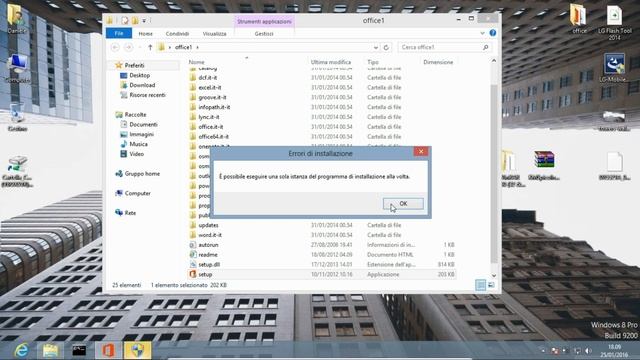Click OK in the installation error dialog
640x360 pixels.
[403, 203]
